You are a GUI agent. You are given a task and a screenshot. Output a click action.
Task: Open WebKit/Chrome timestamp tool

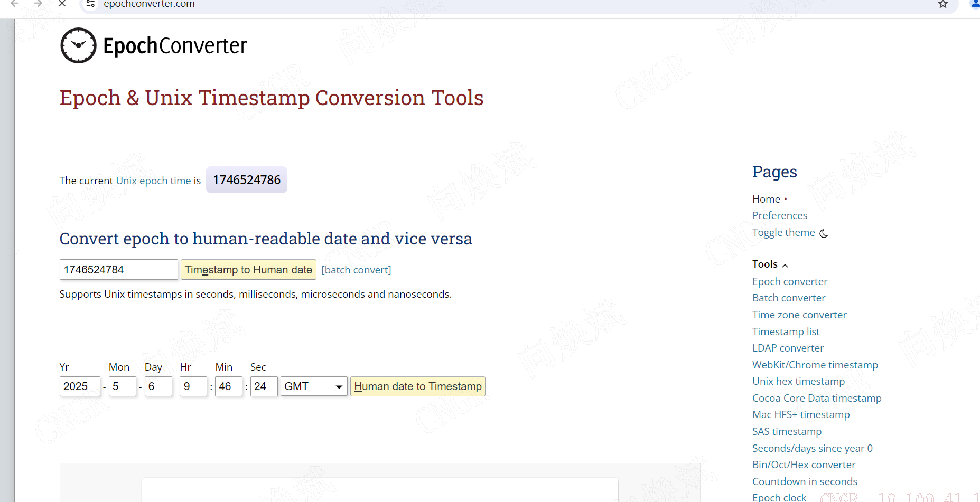click(x=815, y=365)
